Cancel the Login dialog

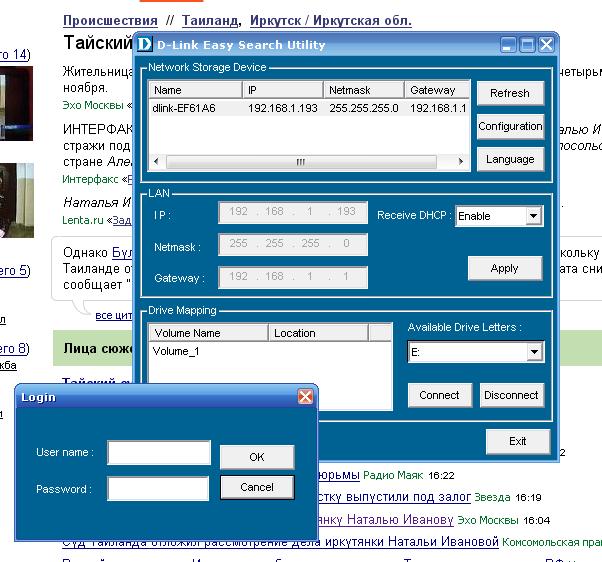tap(257, 487)
